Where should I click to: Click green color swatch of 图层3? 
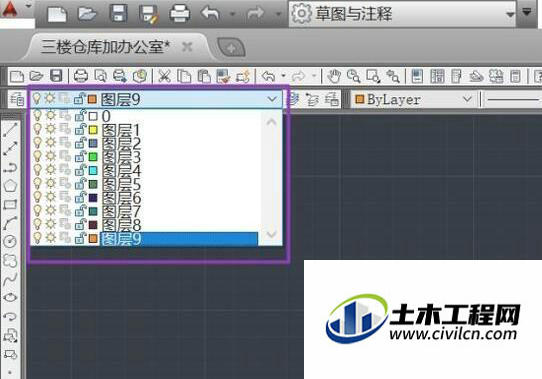pyautogui.click(x=93, y=157)
